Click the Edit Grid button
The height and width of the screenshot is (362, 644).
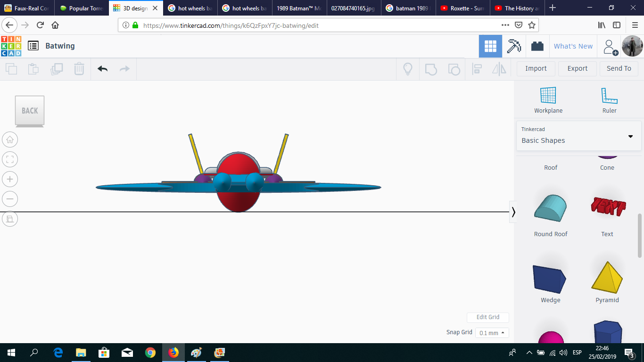(488, 317)
